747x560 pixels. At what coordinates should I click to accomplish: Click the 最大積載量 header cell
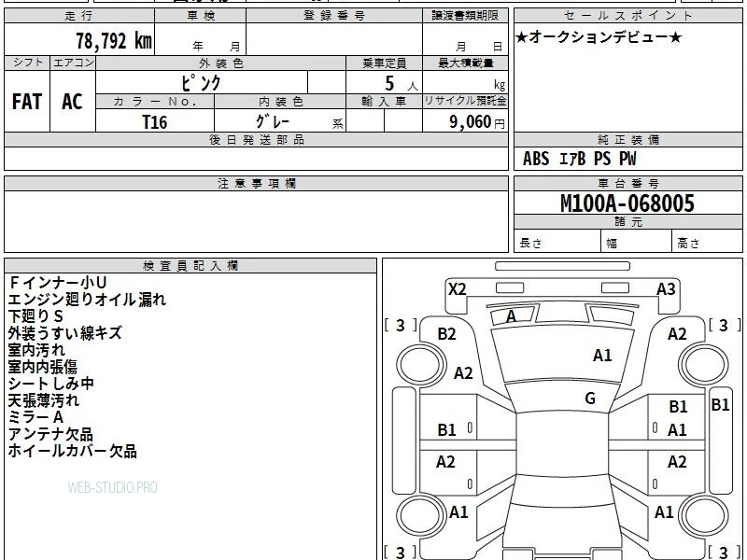[465, 63]
